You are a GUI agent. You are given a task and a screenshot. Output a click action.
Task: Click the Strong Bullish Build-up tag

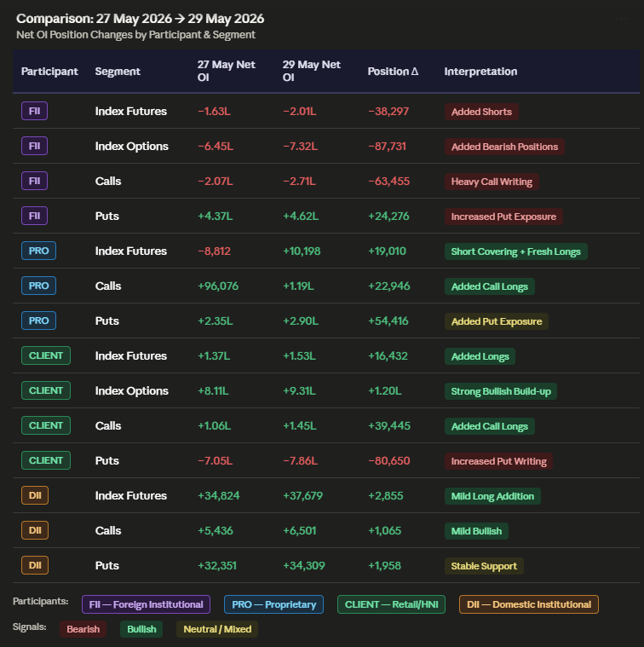[x=501, y=391]
